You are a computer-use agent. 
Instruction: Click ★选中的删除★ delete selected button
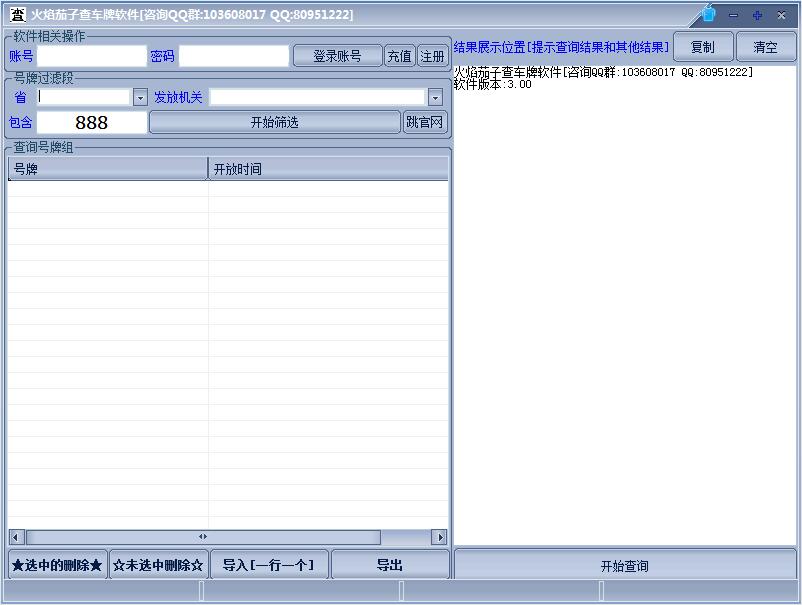click(57, 565)
